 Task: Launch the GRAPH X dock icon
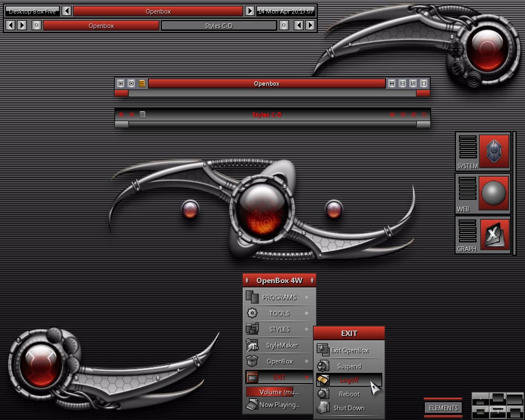coord(494,234)
